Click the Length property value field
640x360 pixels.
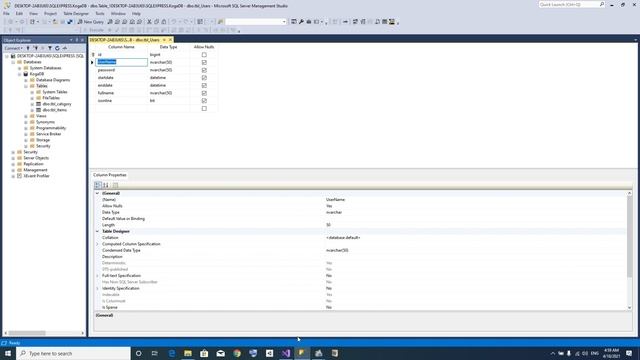[x=475, y=225]
